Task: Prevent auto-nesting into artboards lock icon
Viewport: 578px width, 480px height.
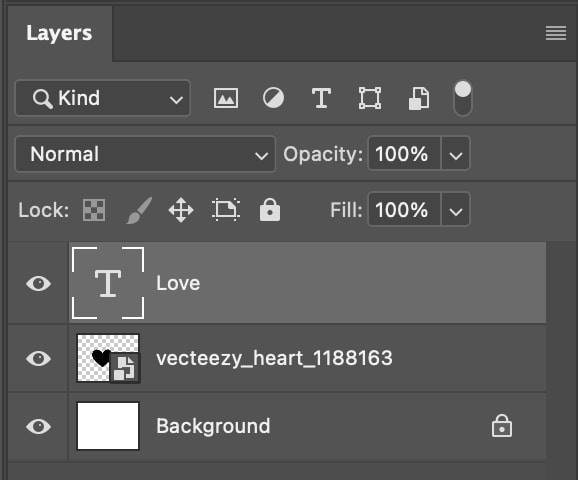Action: tap(226, 210)
